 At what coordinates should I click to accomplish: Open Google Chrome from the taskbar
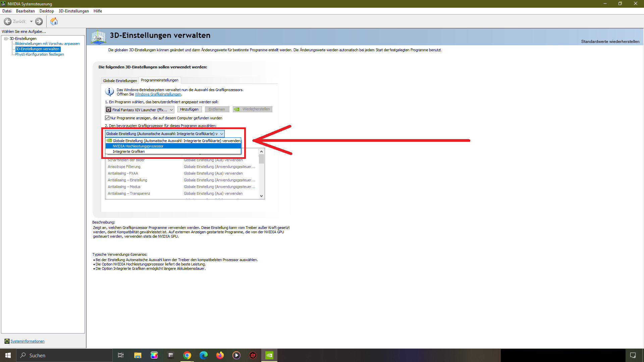coord(187,355)
